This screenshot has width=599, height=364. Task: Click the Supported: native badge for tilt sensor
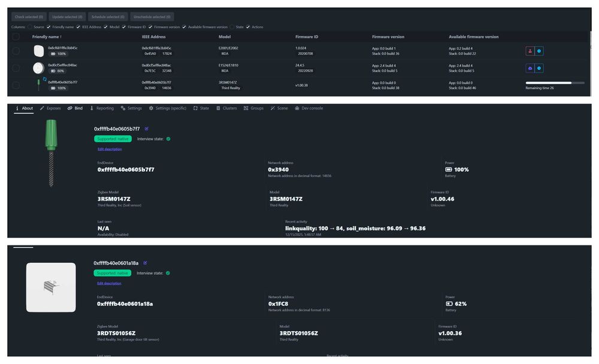pos(113,273)
